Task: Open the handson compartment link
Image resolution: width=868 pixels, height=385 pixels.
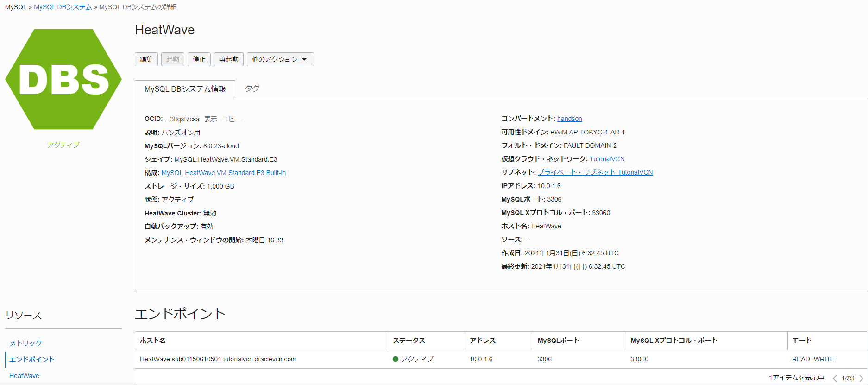Action: pos(569,119)
